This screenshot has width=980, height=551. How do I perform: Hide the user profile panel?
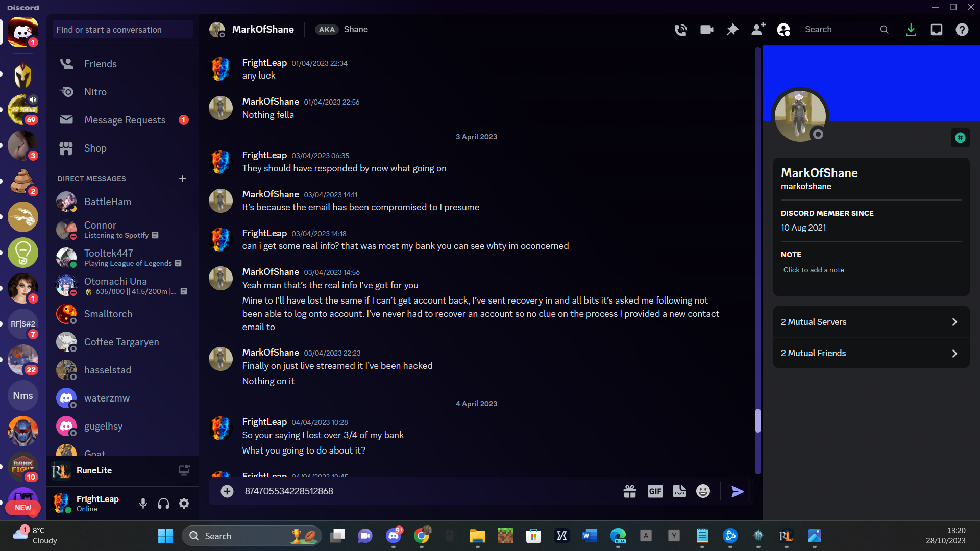(x=783, y=30)
